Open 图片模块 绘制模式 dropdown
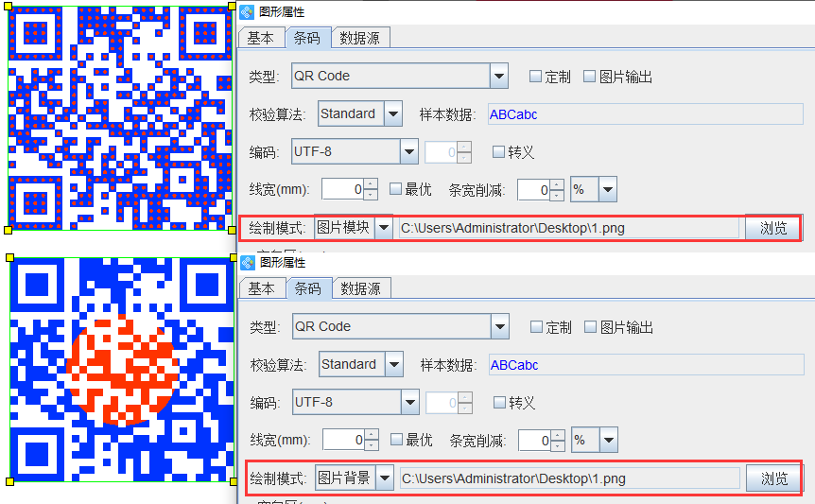The image size is (815, 504). 384,228
